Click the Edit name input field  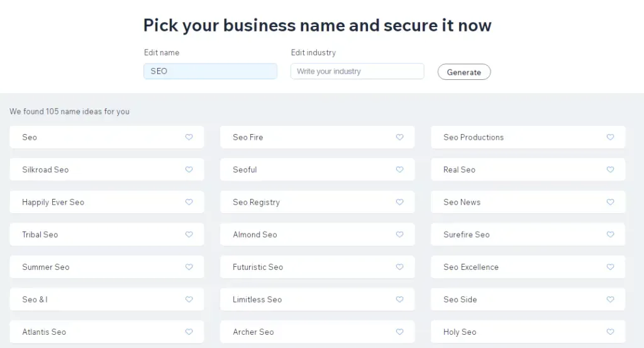pyautogui.click(x=210, y=71)
